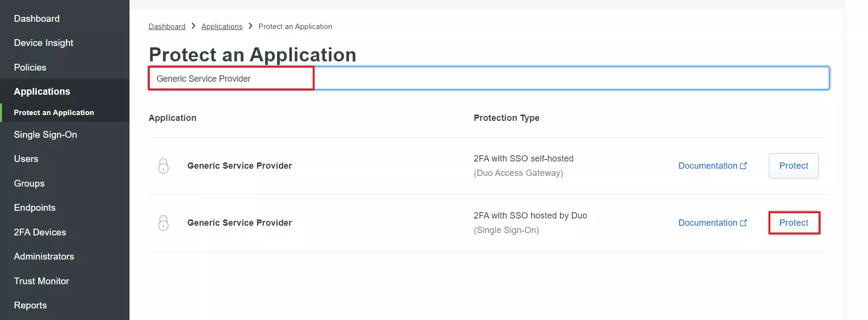Click external link icon beside Duo-hosted Documentation

743,223
